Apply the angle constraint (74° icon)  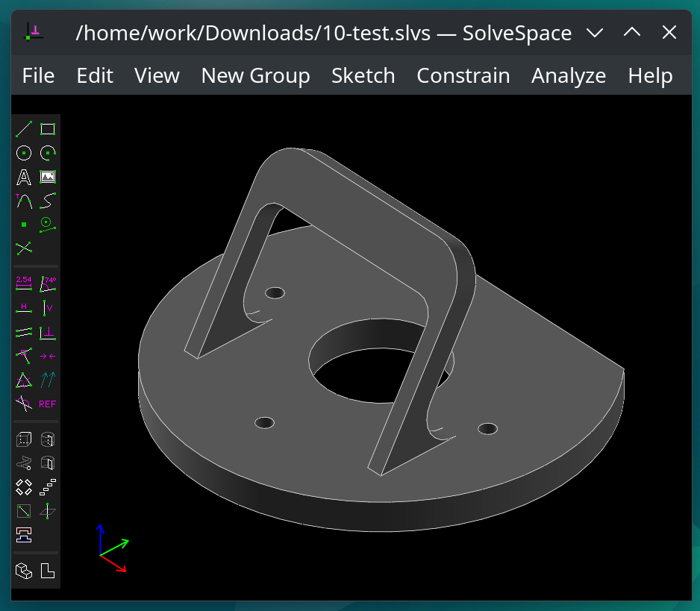(x=48, y=283)
